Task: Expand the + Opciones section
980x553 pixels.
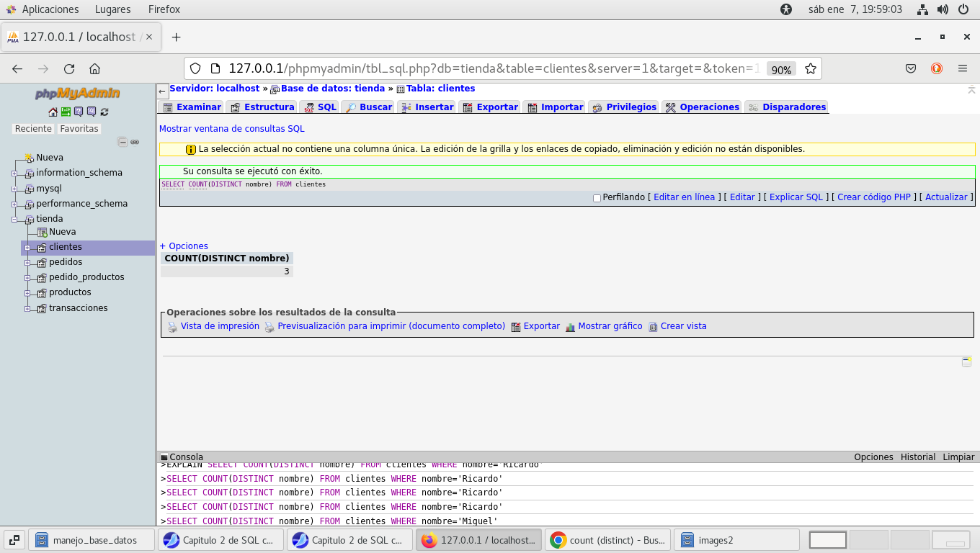Action: pyautogui.click(x=184, y=246)
